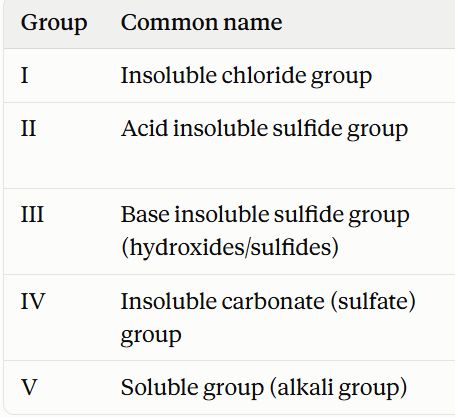The width and height of the screenshot is (455, 417).
Task: Click the word (sulfate) in row IV
Action: click(373, 302)
